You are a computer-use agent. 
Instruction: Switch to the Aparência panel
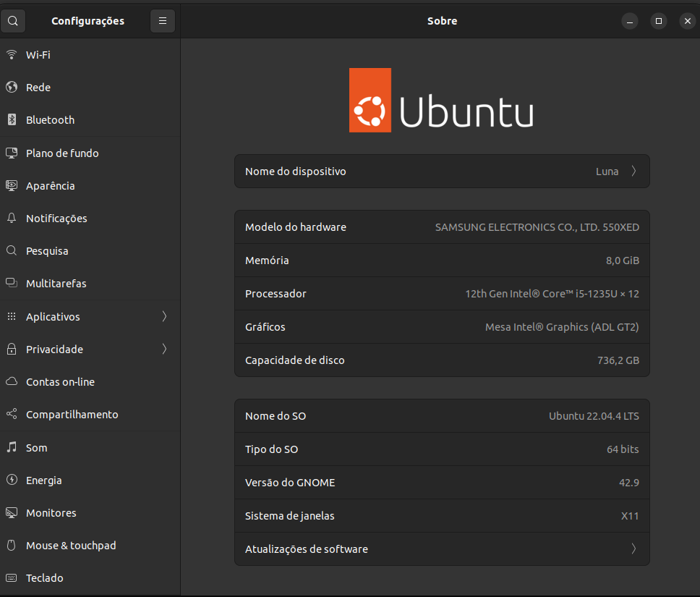coord(90,185)
